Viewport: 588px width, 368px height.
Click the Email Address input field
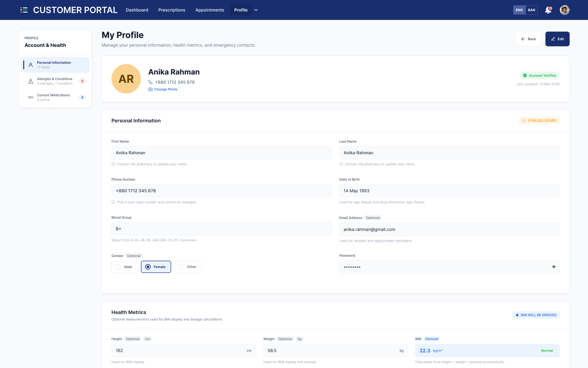click(450, 229)
